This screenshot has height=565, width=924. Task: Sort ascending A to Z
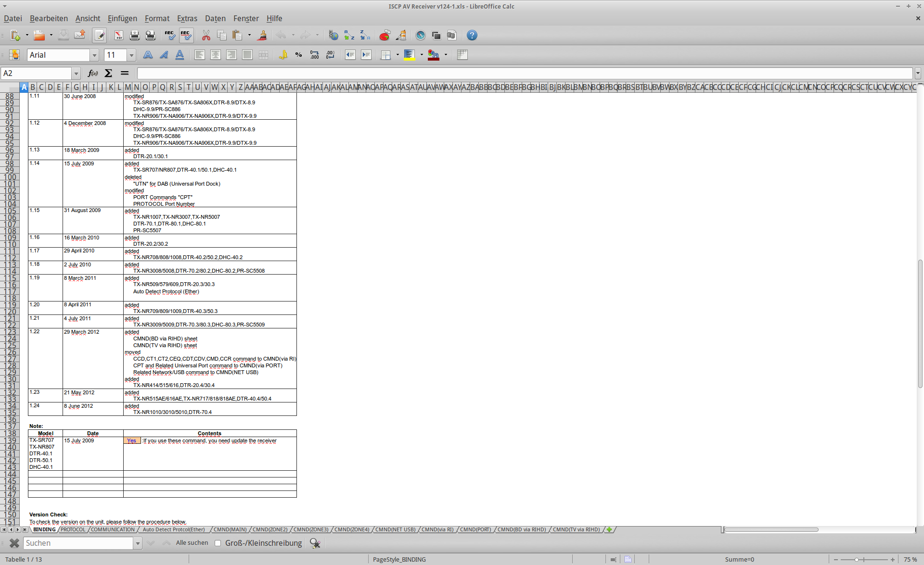point(349,36)
